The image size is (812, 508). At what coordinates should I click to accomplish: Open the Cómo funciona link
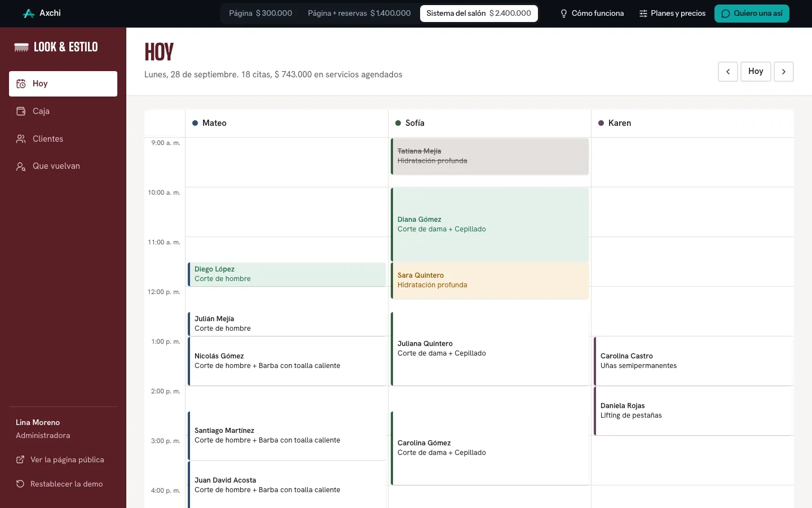(x=592, y=14)
